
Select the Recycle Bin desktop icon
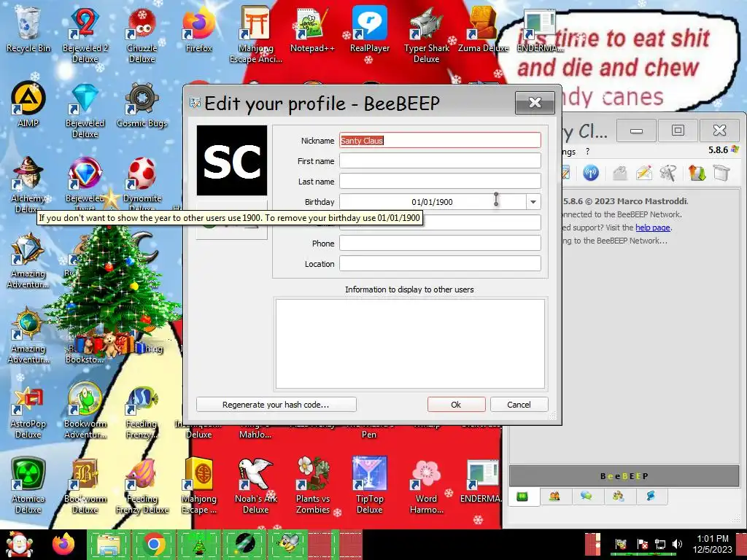28,29
